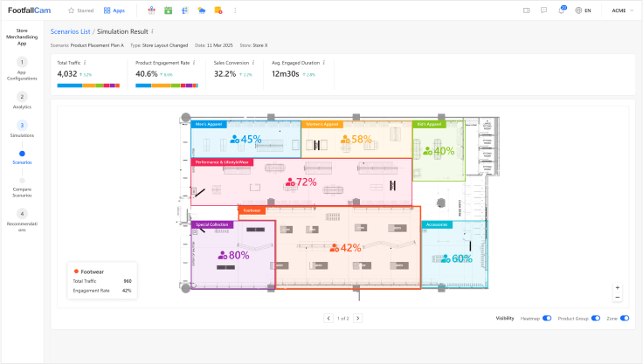Screen dimensions: 643x364
Task: Click the '4,032' total traffic value
Action: [x=67, y=74]
